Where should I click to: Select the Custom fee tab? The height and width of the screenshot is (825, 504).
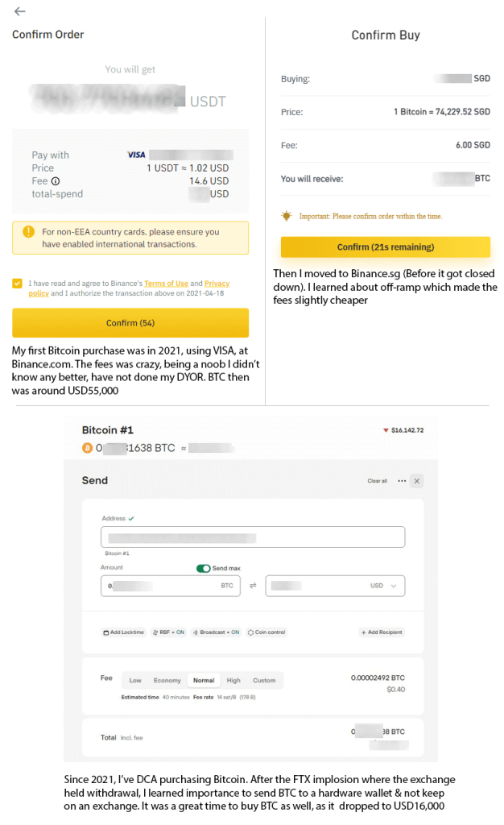(x=264, y=680)
